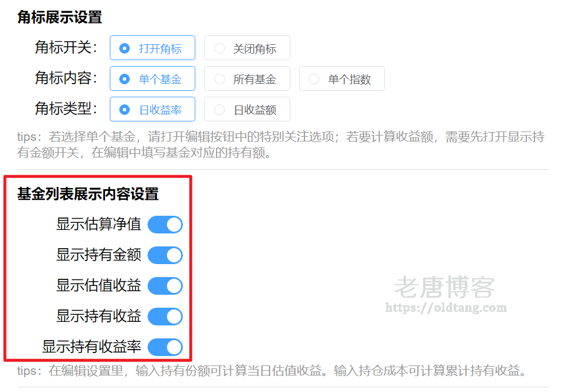Toggle the 显示估算净值 switch

165,225
